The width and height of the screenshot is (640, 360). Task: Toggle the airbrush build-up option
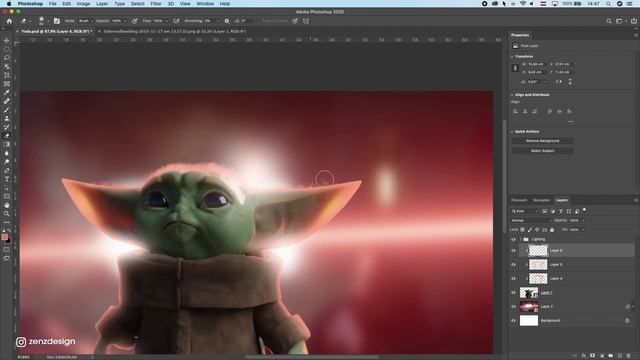point(176,21)
